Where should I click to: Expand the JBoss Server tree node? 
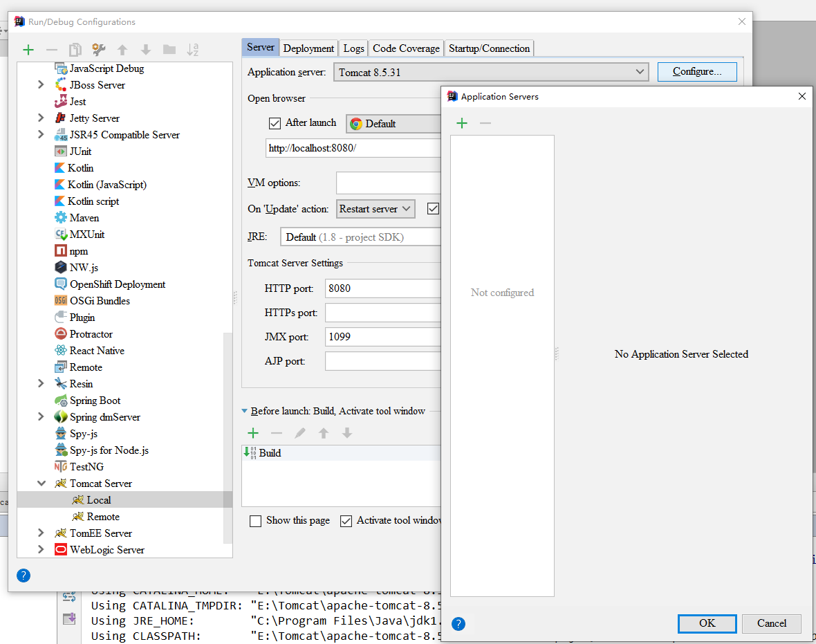tap(39, 84)
